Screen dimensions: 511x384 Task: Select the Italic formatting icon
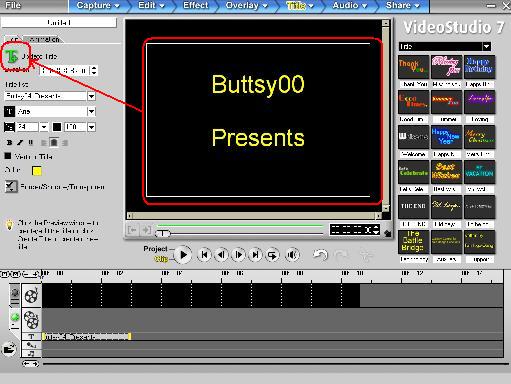pos(20,143)
